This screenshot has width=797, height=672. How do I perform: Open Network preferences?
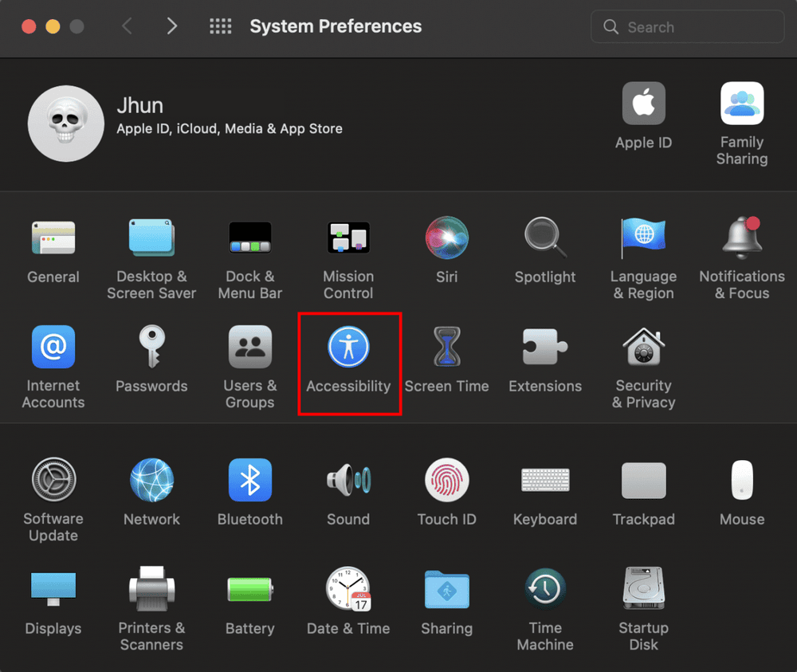point(151,480)
